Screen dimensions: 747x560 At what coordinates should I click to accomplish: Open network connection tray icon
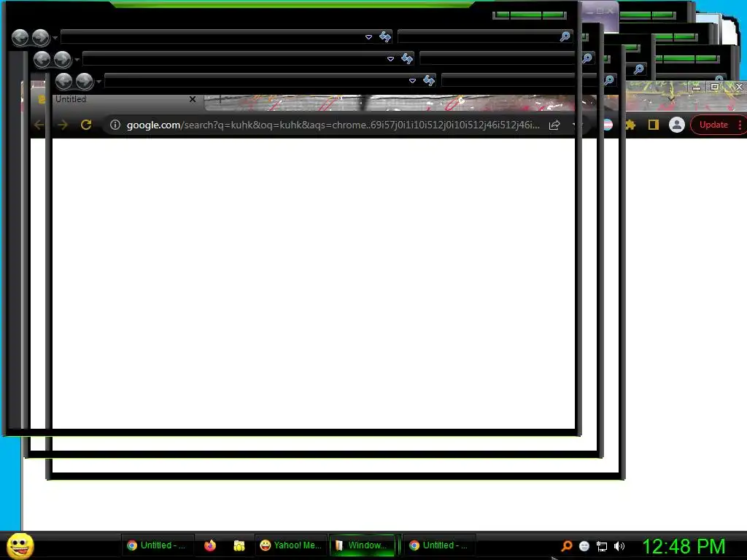pos(602,546)
